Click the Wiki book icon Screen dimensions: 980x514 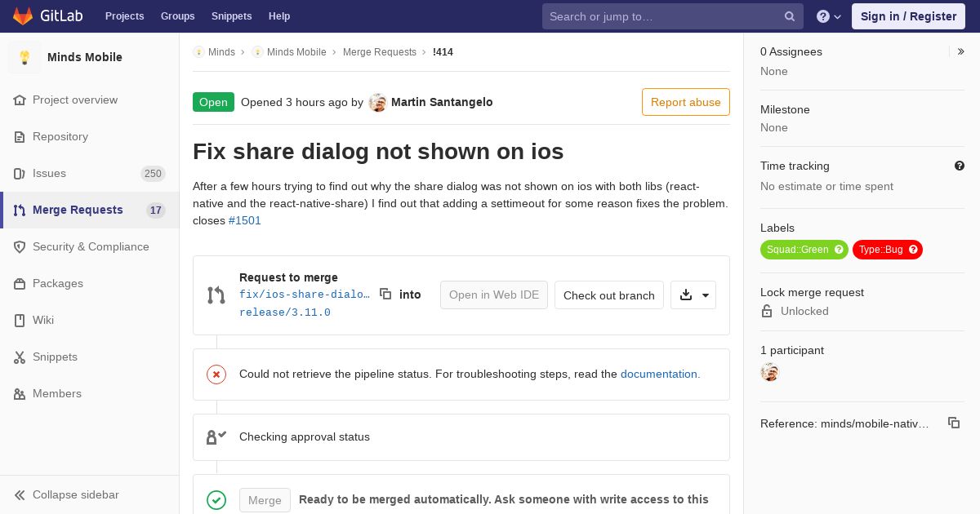[x=20, y=320]
